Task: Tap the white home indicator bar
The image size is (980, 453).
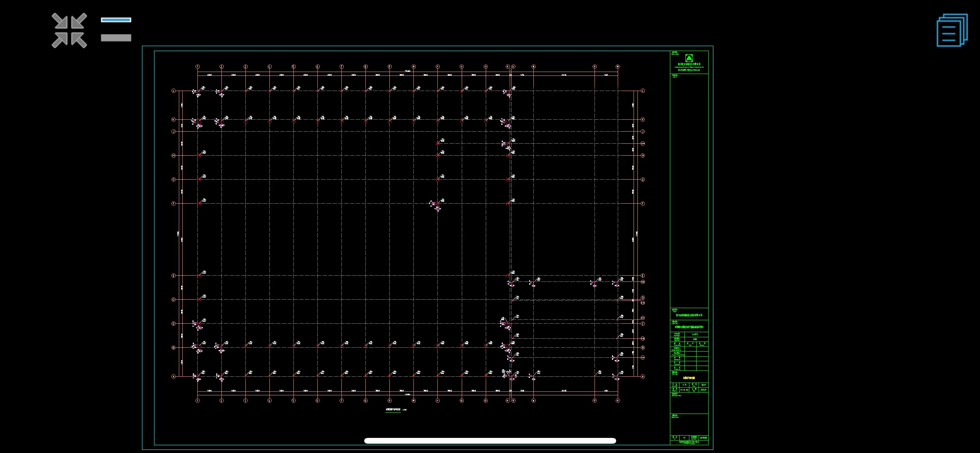Action: point(490,441)
